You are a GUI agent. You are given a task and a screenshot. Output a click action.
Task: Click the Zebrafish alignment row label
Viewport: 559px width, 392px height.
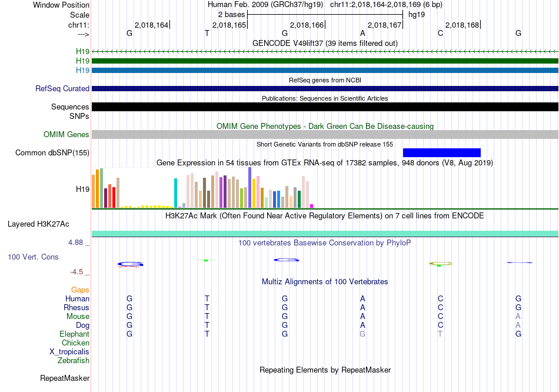point(74,361)
